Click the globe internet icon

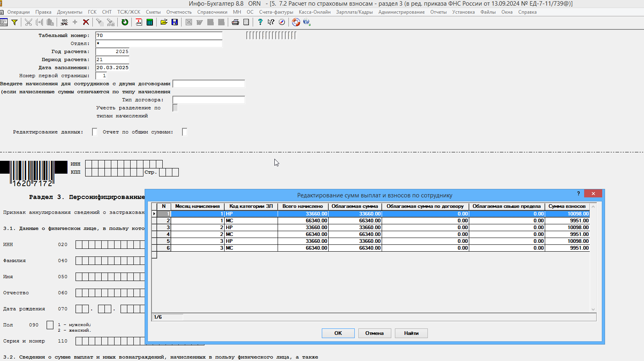tap(307, 22)
